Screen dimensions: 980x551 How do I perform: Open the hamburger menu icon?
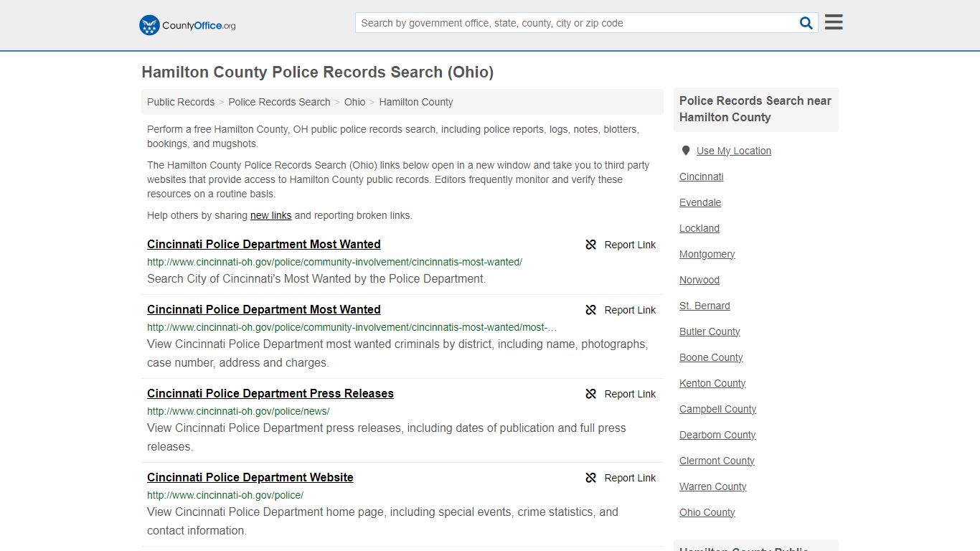point(834,22)
